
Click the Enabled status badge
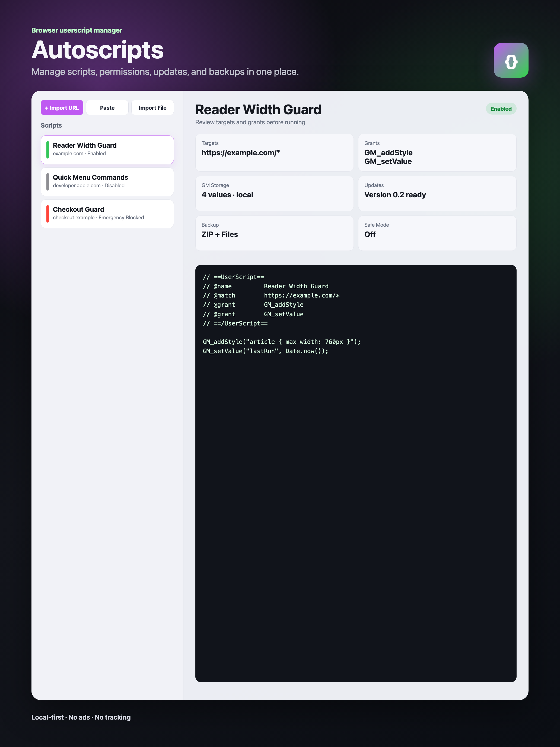(x=501, y=108)
